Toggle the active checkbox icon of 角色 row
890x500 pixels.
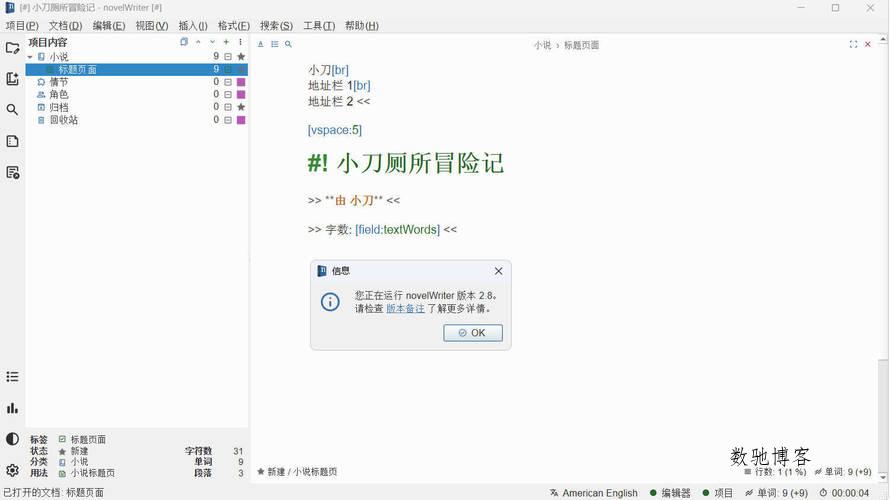pyautogui.click(x=228, y=94)
